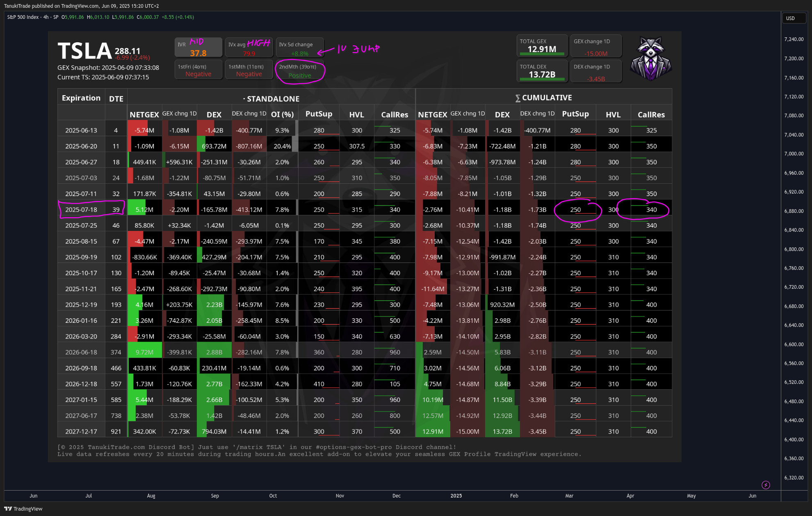Click the TanukiTrade published on TradingView.com caption
The height and width of the screenshot is (516, 812).
coord(82,6)
